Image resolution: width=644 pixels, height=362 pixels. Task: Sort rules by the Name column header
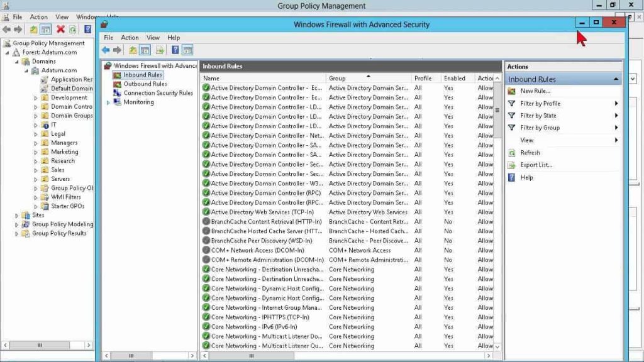tap(264, 78)
